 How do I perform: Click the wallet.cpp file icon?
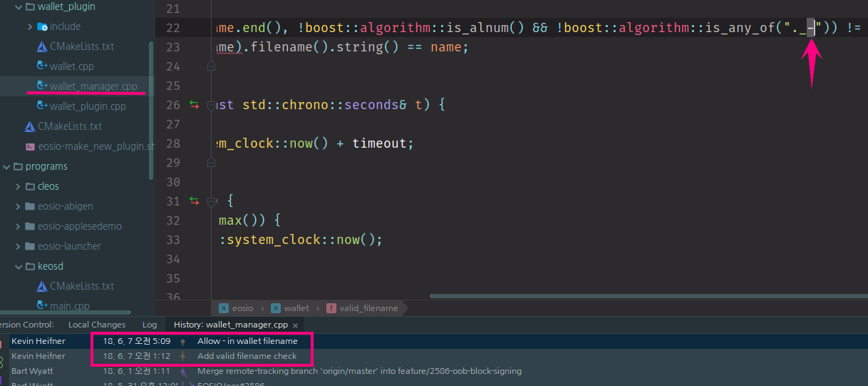(x=42, y=66)
